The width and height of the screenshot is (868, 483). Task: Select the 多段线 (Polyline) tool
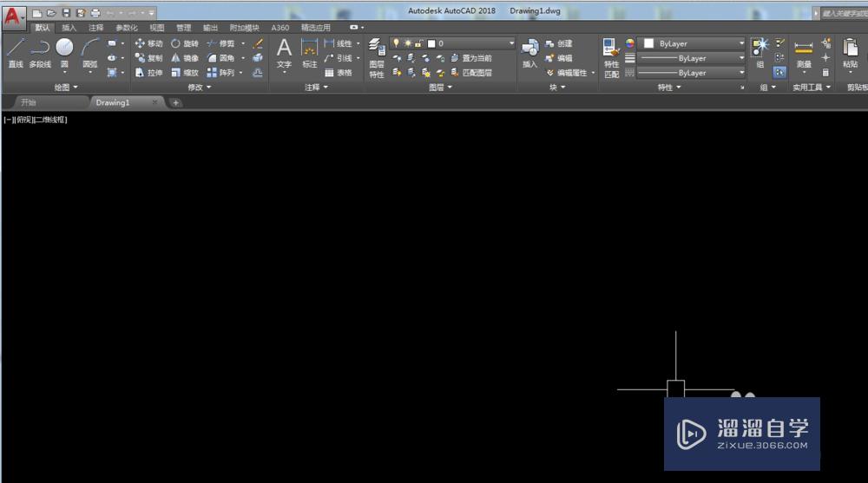pos(40,53)
